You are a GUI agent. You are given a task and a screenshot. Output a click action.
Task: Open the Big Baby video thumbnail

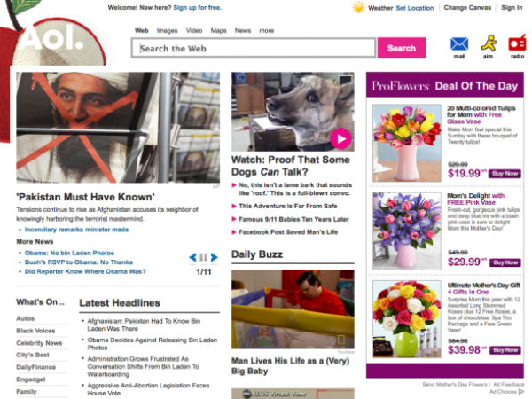[293, 309]
